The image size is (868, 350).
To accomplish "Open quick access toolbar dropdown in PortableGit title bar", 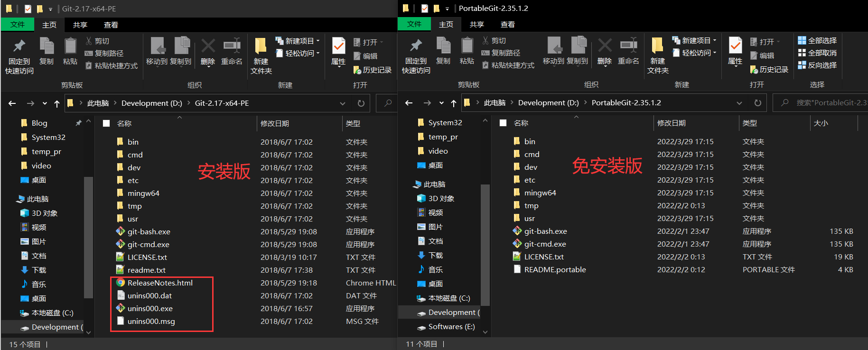I will [447, 9].
